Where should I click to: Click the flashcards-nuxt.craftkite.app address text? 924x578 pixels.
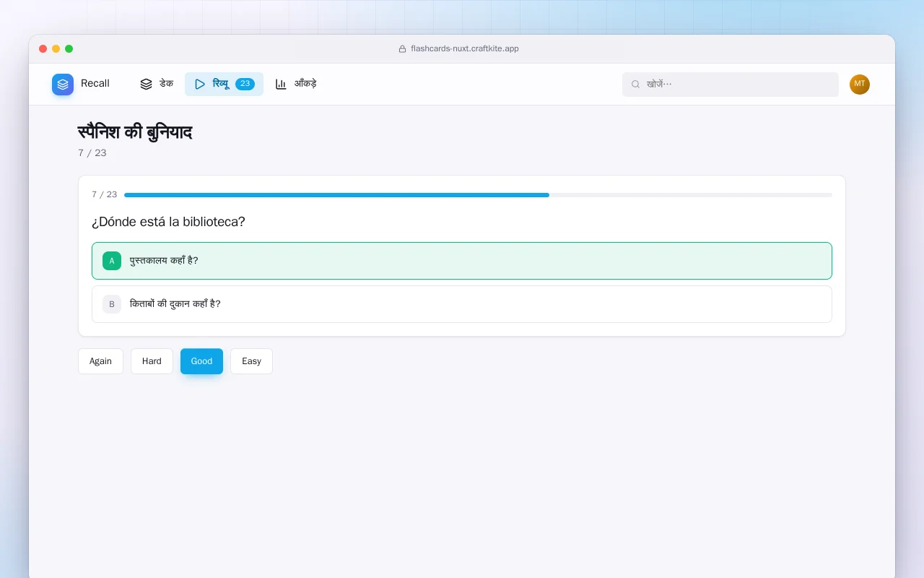pos(465,49)
